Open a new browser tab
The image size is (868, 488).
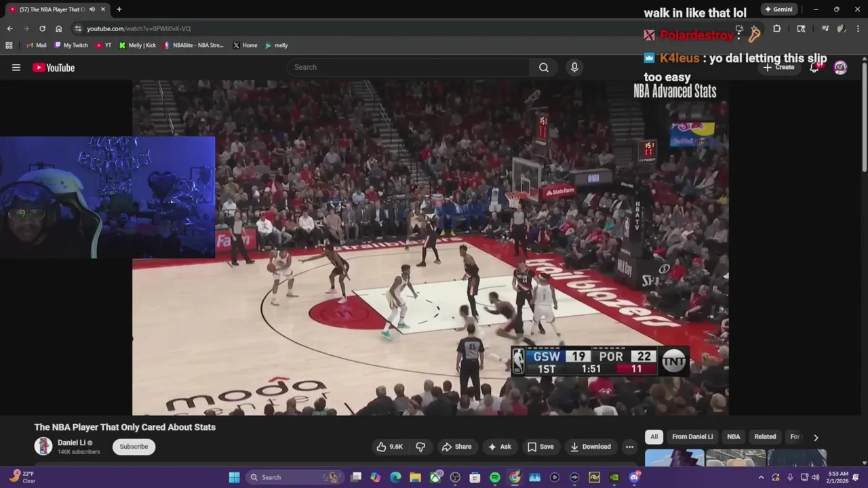coord(119,9)
